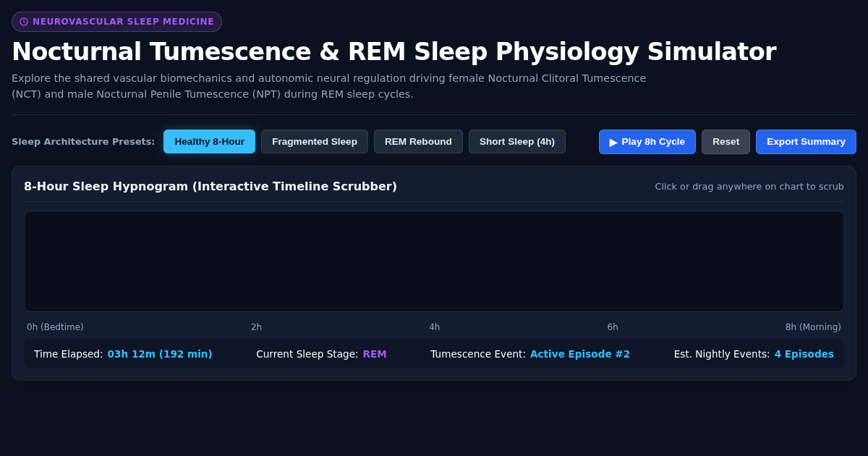This screenshot has height=456, width=868.
Task: Click the 2h axis label
Action: [256, 327]
